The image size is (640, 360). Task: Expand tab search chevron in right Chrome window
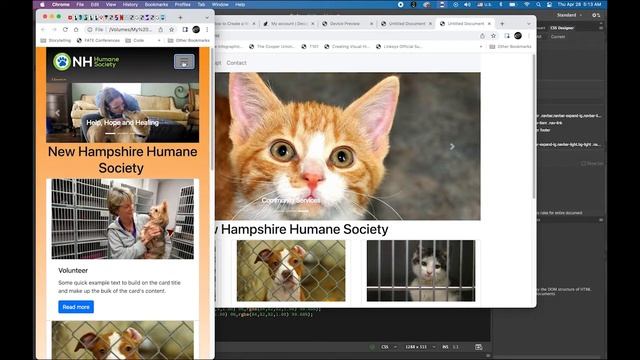click(x=529, y=24)
